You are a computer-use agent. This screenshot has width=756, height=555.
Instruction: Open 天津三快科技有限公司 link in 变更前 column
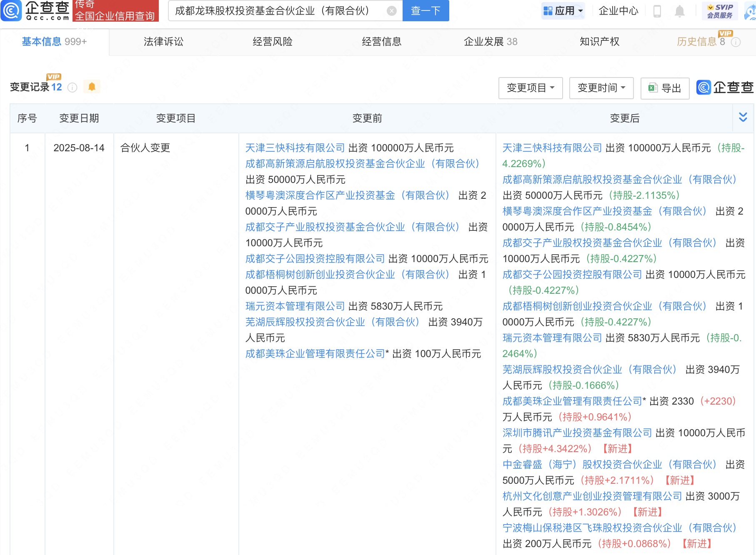pyautogui.click(x=295, y=148)
